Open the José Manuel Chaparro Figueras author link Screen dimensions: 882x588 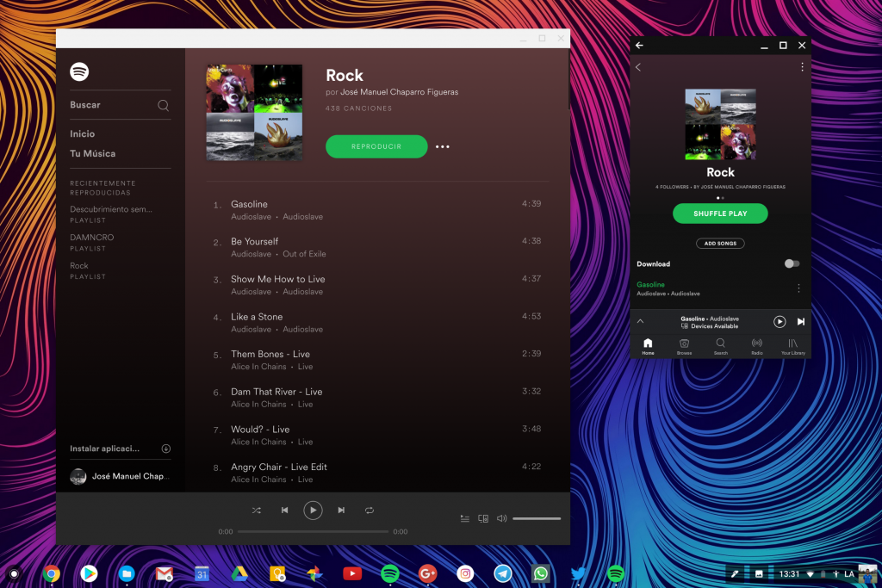400,92
